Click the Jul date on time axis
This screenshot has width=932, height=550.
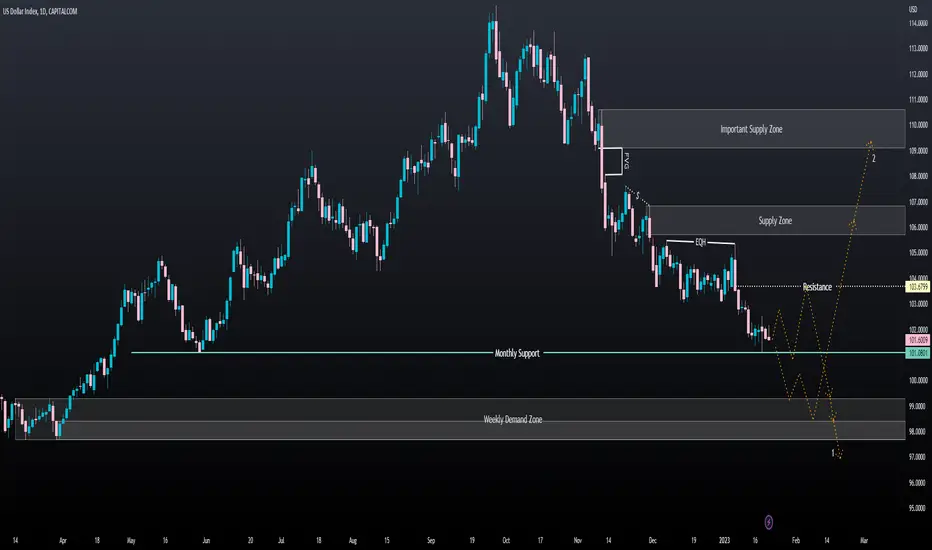(x=281, y=540)
